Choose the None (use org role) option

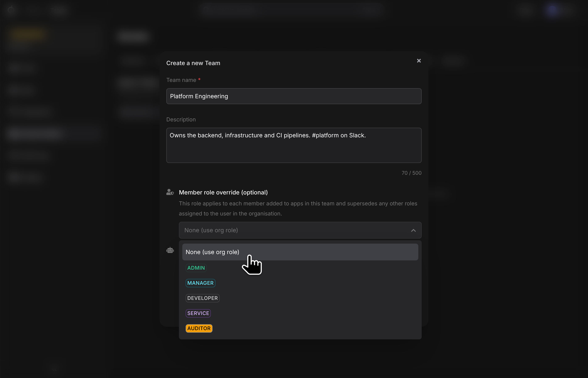coord(300,252)
